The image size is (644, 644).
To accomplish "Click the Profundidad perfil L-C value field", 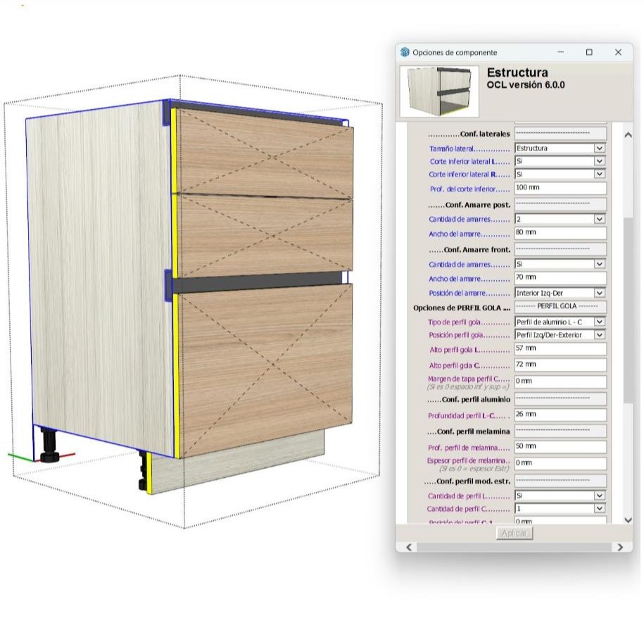I will point(560,415).
